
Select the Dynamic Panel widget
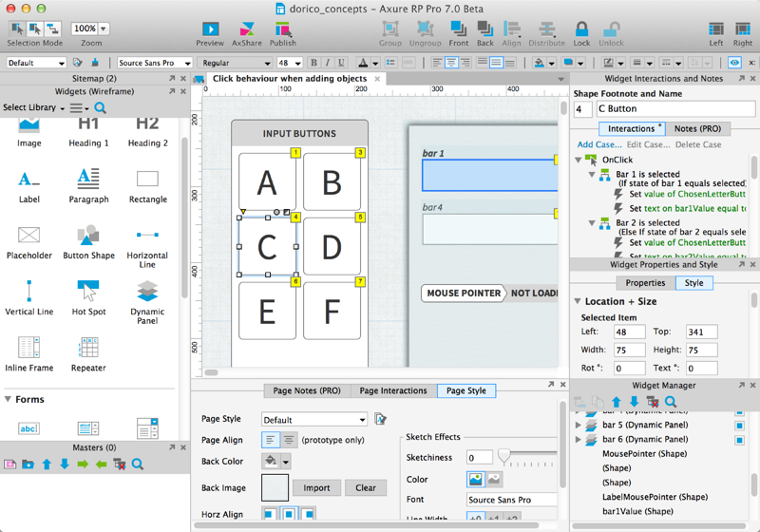click(x=147, y=302)
